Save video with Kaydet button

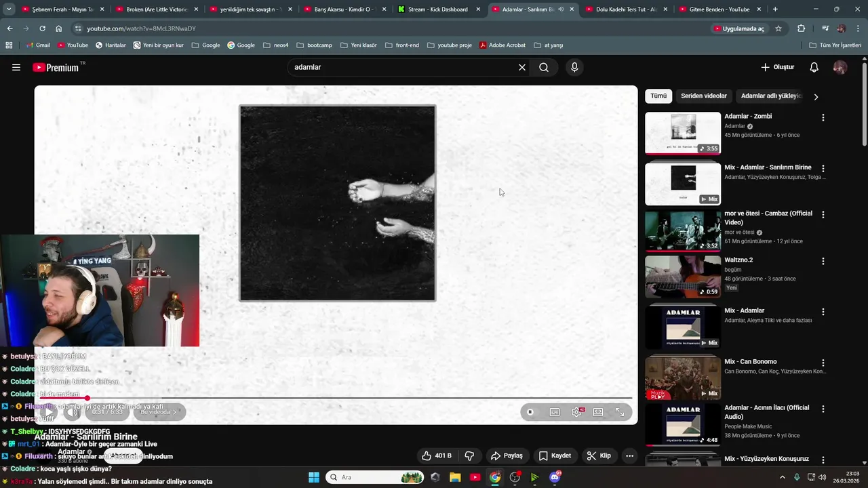click(555, 455)
